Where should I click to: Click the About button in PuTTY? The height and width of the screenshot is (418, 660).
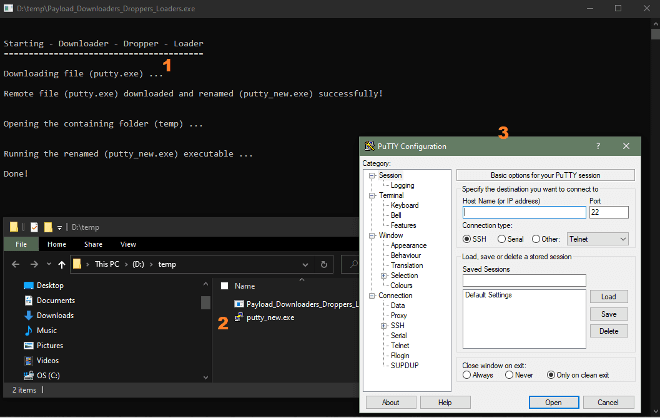coord(391,402)
